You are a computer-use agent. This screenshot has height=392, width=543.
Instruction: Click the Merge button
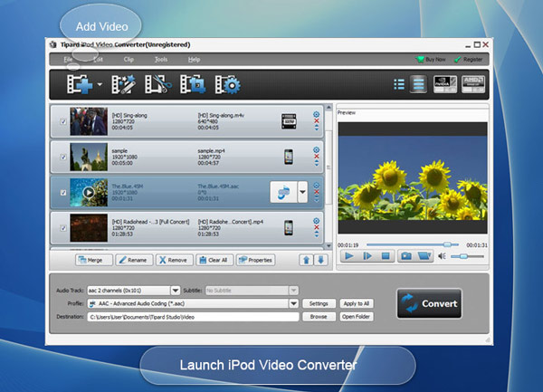[x=94, y=260]
